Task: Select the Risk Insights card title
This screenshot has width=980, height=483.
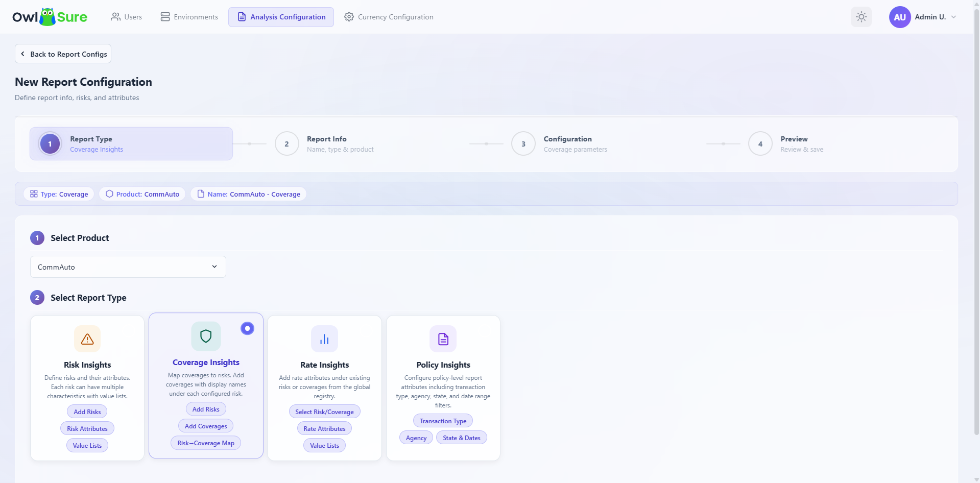Action: click(87, 365)
